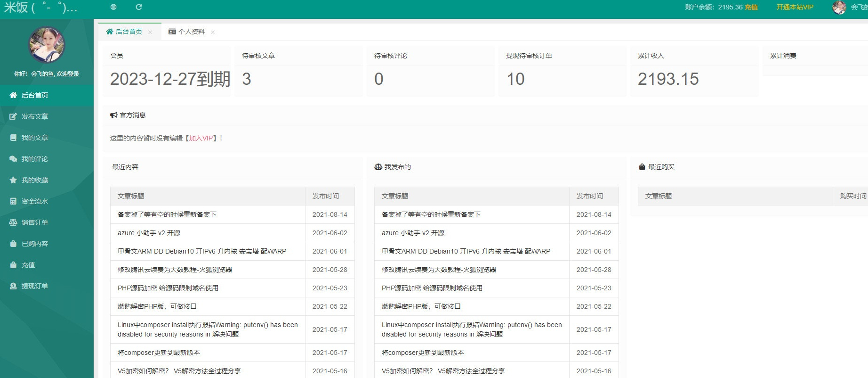Click sidebar profile avatar picture

point(47,45)
